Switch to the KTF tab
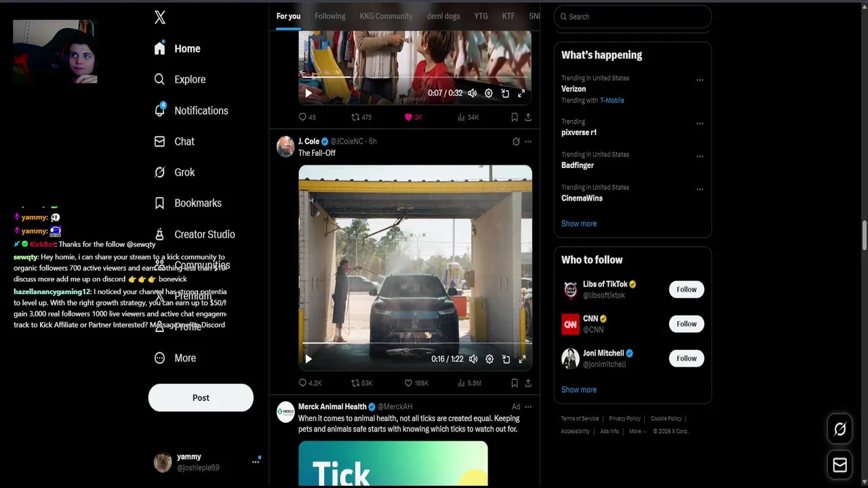 click(x=508, y=16)
